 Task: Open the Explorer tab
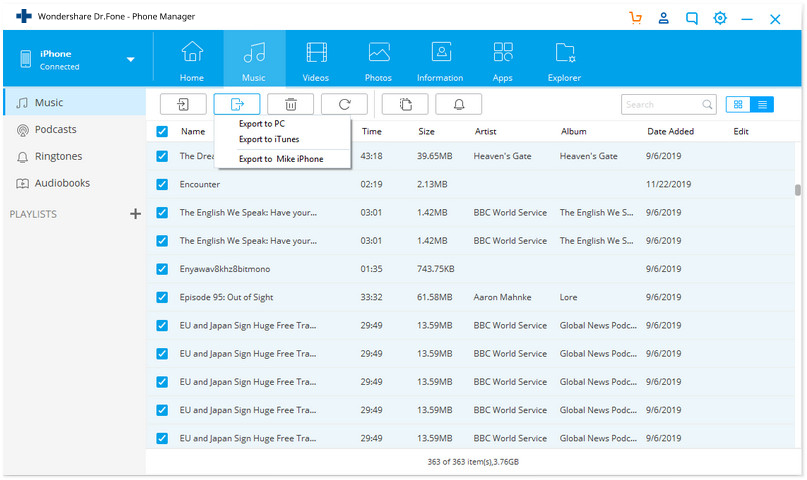click(564, 61)
